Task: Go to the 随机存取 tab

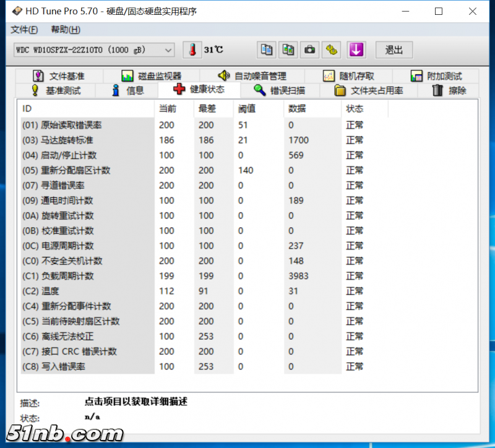Action: tap(349, 76)
